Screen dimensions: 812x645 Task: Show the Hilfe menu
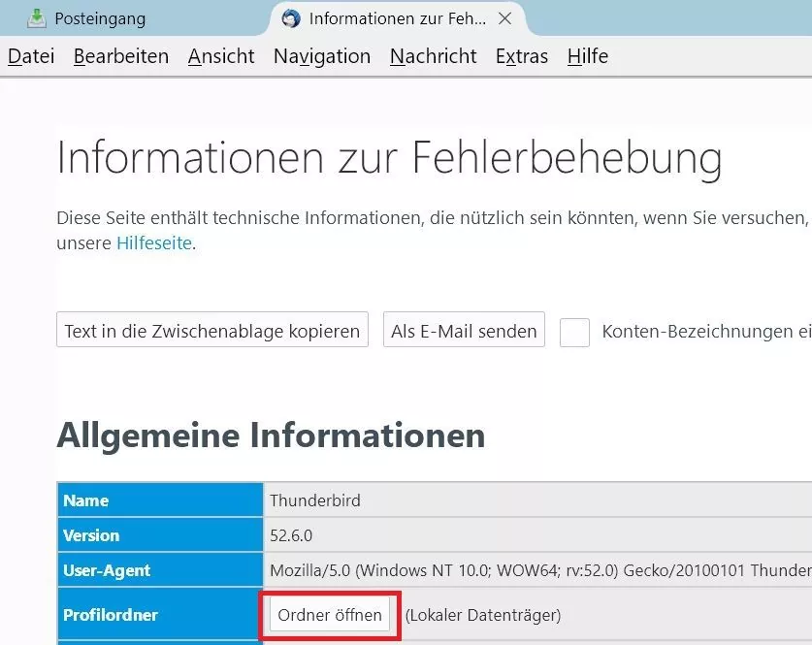(x=588, y=56)
